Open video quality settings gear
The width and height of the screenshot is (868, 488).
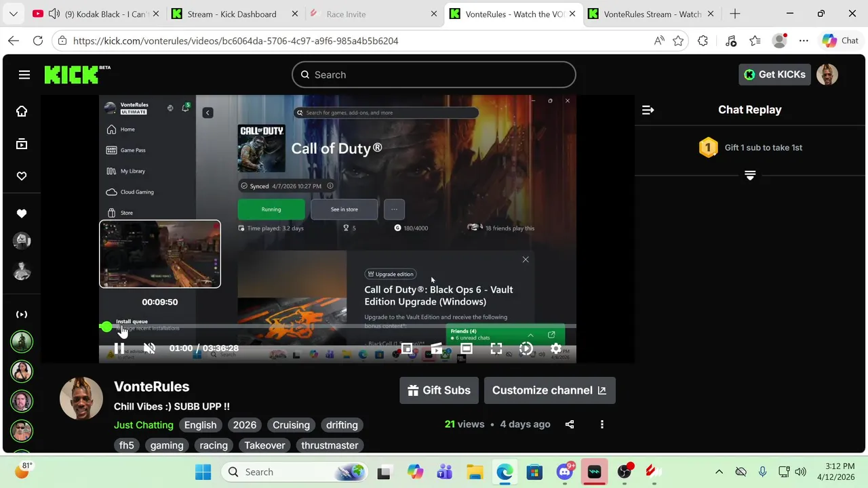coord(556,348)
